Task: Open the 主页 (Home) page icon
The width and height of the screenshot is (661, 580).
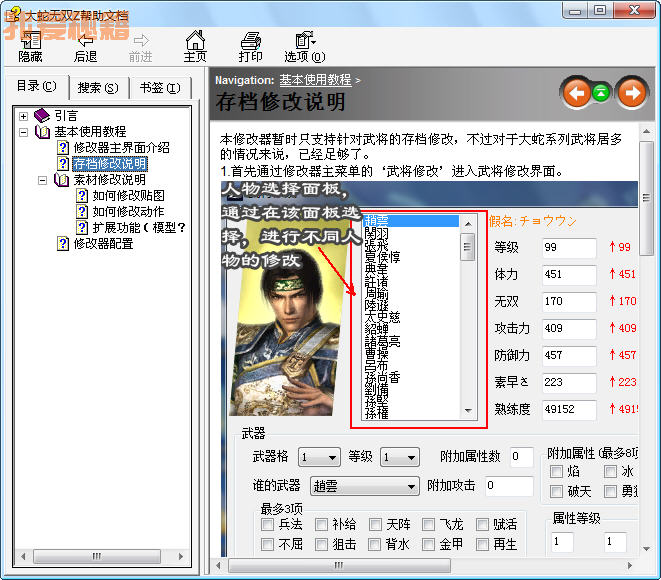Action: 195,45
